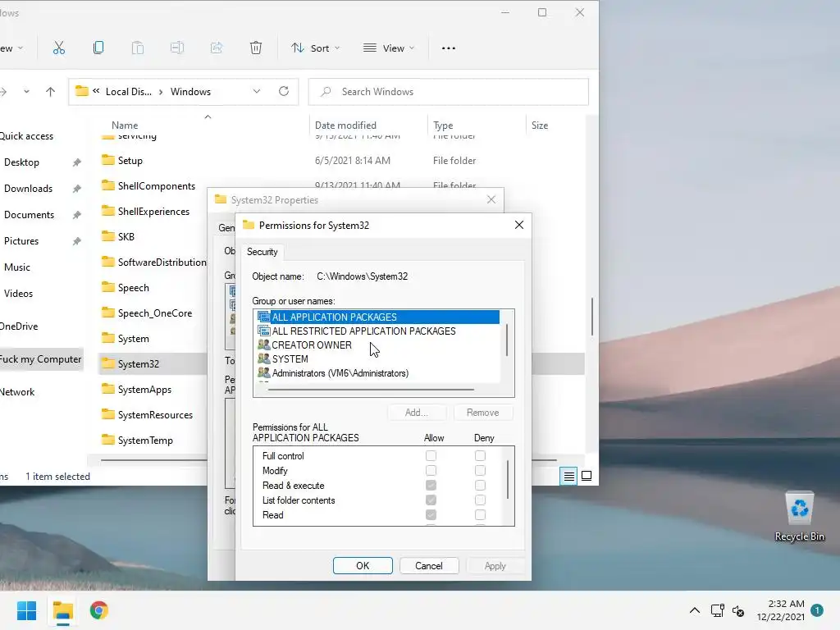
Task: Click the Name column sort arrow
Action: [x=208, y=116]
